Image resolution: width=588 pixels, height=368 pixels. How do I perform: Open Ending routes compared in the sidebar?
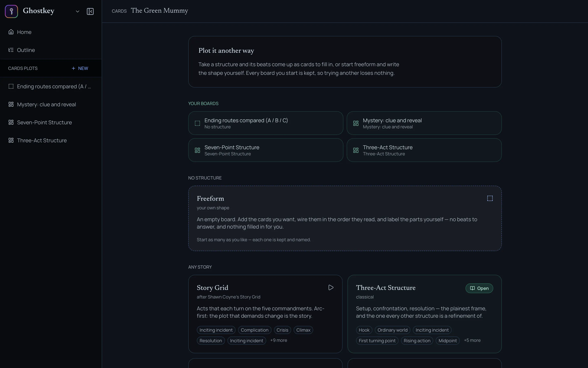point(51,86)
